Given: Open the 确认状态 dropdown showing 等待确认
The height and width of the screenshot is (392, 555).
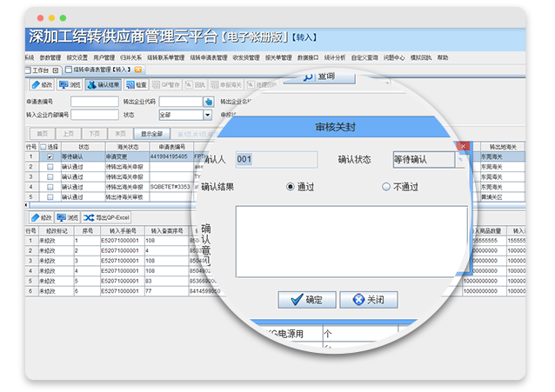Looking at the screenshot, I should tap(460, 160).
